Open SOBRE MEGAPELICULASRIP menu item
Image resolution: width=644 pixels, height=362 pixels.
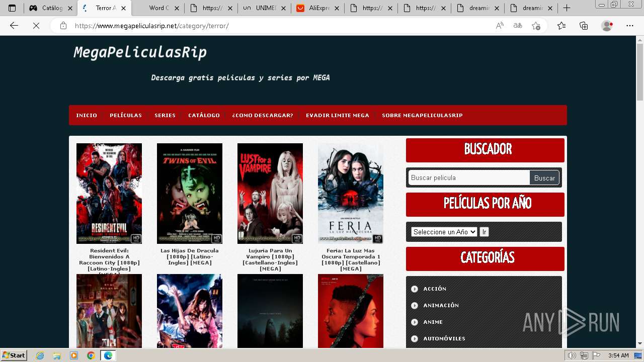tap(422, 115)
